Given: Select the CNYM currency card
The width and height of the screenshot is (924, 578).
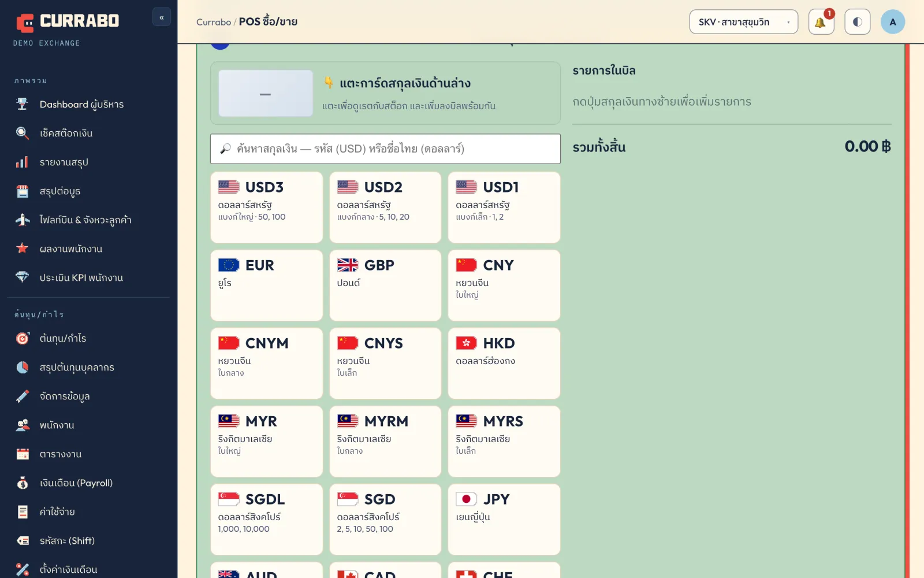Looking at the screenshot, I should pyautogui.click(x=266, y=363).
